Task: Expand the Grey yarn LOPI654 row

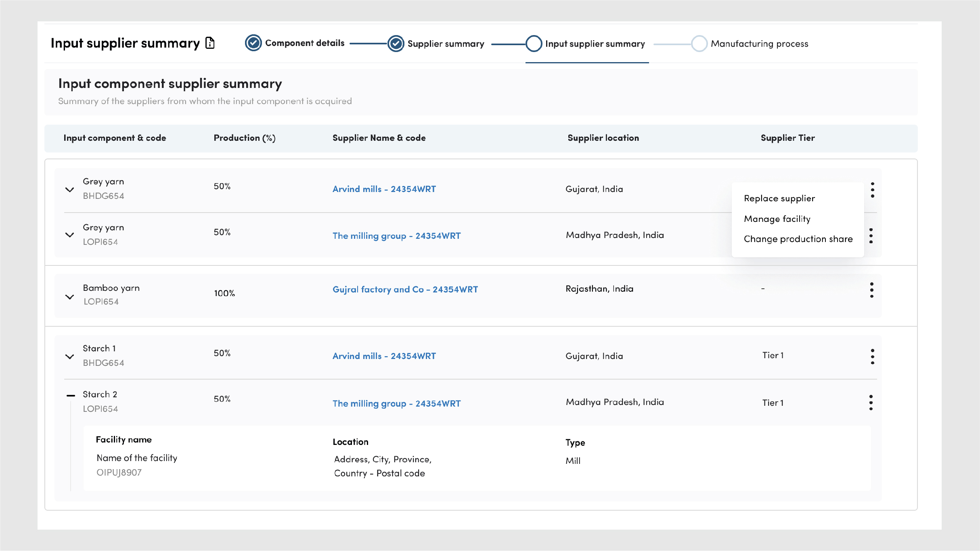Action: point(69,235)
